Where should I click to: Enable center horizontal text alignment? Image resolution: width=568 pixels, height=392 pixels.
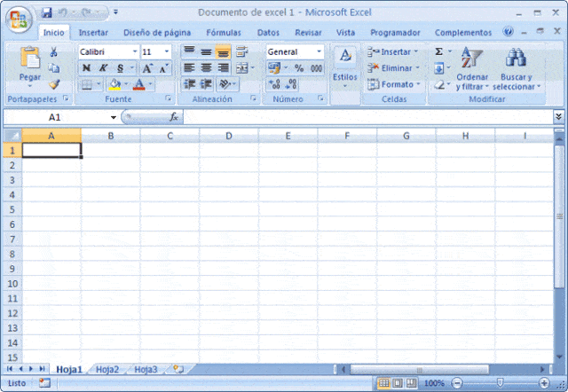click(x=206, y=68)
